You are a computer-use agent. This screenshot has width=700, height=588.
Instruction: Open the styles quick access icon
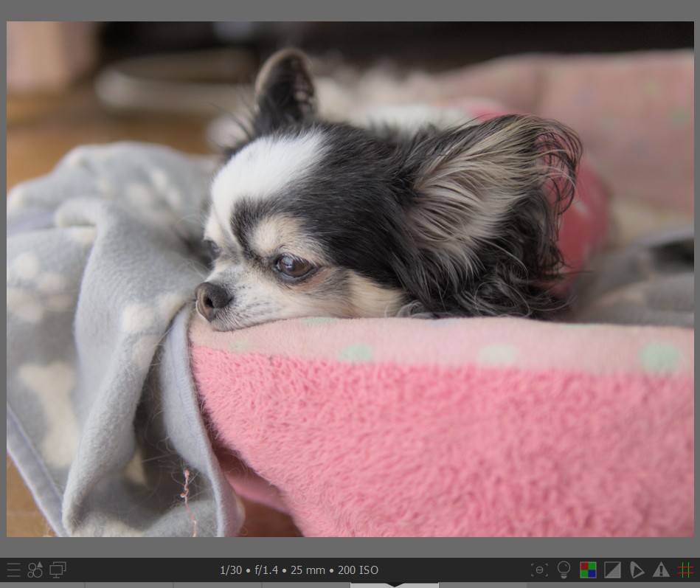35,570
